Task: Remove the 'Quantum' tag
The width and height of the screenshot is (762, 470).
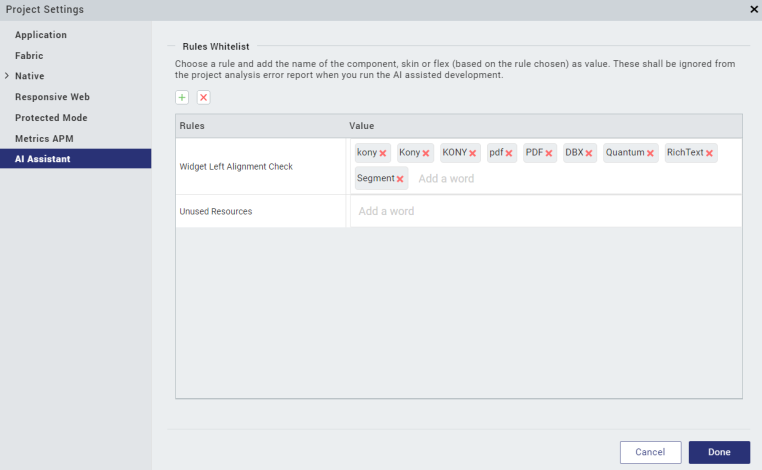Action: click(651, 153)
